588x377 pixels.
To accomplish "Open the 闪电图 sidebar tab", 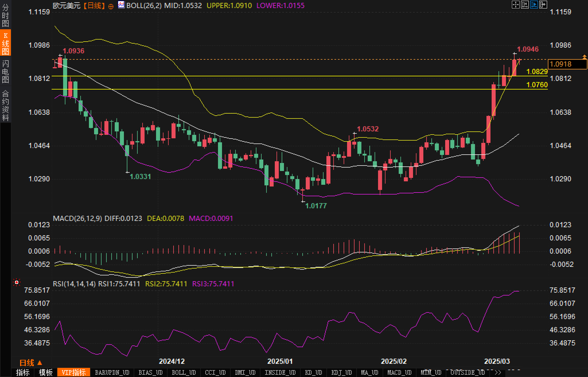I will [5, 71].
